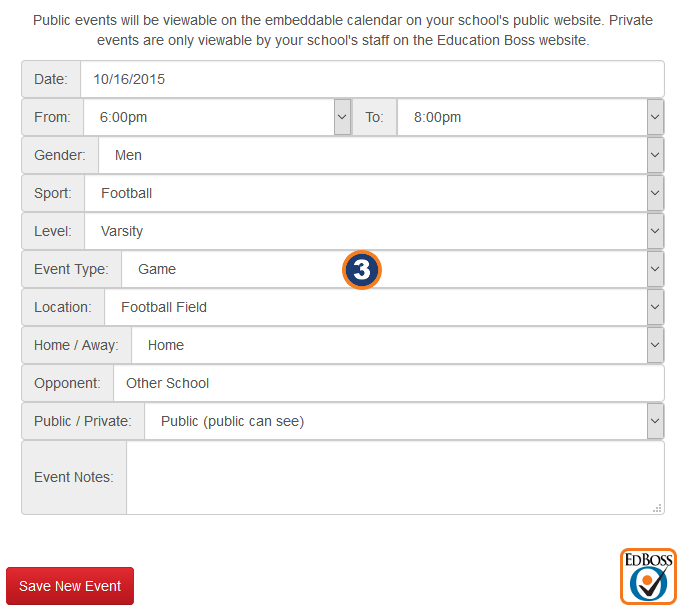The height and width of the screenshot is (613, 689).
Task: Click the EdBoss logo icon
Action: [x=648, y=577]
